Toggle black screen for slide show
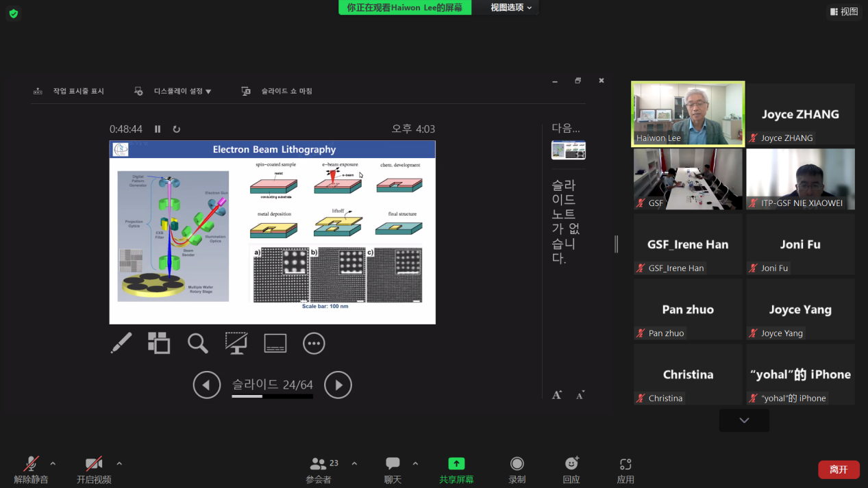This screenshot has height=488, width=868. (236, 343)
